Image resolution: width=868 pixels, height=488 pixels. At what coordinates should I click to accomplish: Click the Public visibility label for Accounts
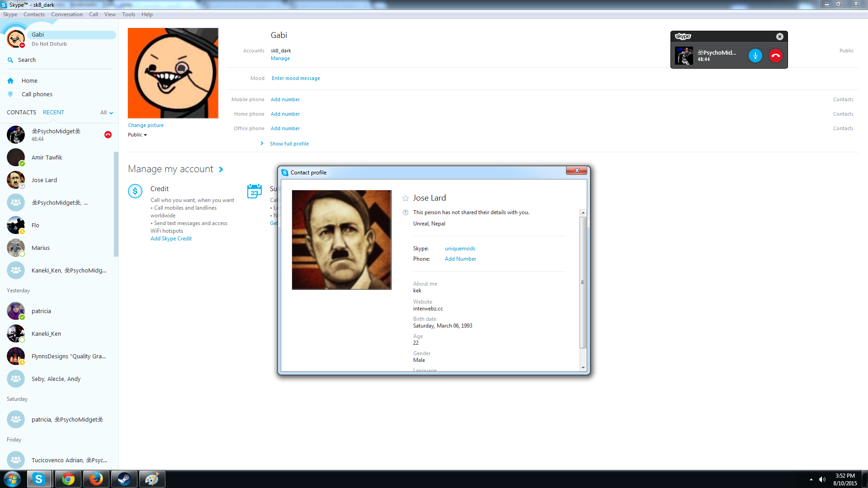pyautogui.click(x=846, y=51)
